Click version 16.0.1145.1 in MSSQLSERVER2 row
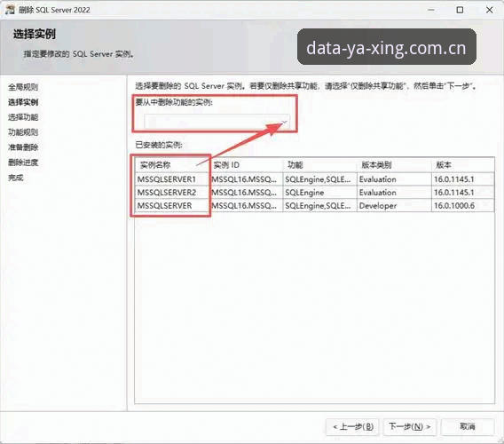This screenshot has height=444, width=504. pyautogui.click(x=463, y=193)
